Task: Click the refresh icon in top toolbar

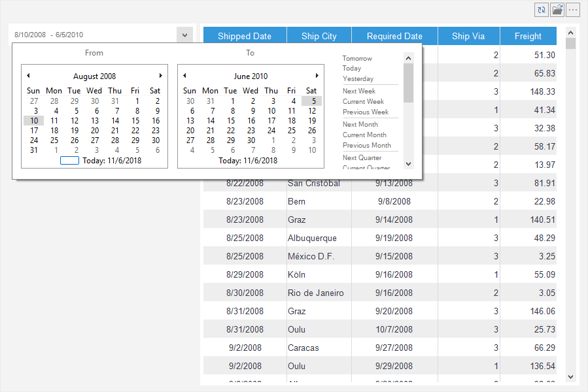Action: point(542,10)
